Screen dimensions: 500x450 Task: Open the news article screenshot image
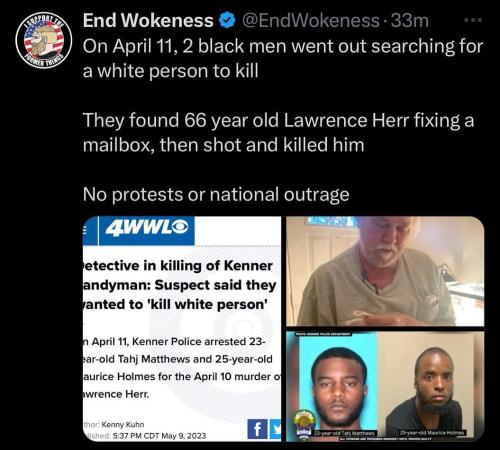point(182,329)
